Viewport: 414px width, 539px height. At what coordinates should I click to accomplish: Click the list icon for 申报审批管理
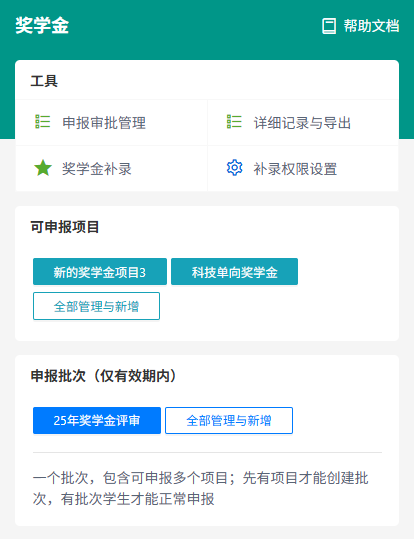[x=43, y=122]
